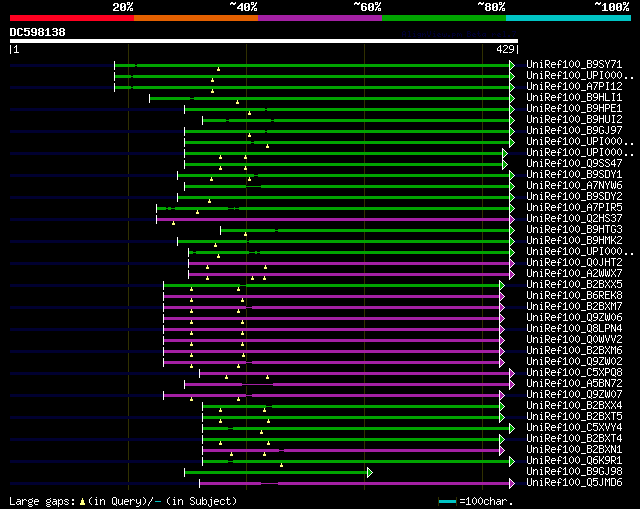Select hit UniRef100_C5XPQ8
Screen dimensions: 640x509
click(x=574, y=373)
